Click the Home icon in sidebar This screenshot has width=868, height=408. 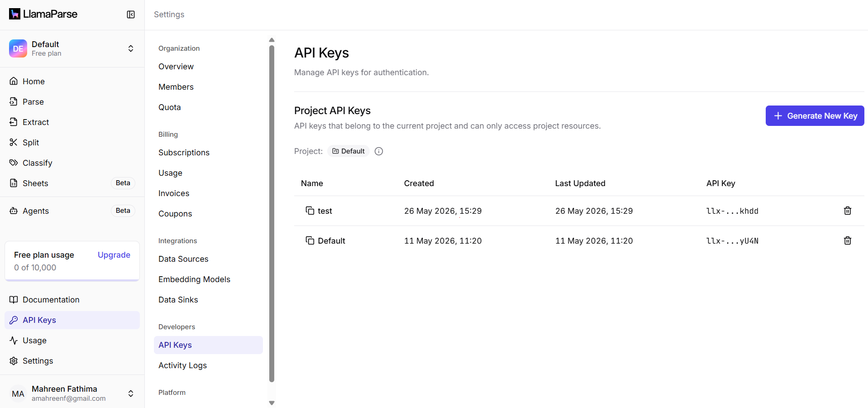[x=14, y=81]
